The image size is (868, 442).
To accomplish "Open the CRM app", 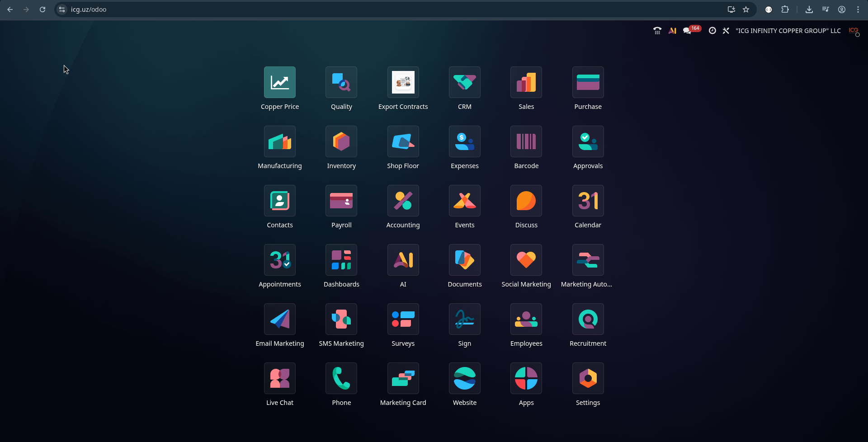I will point(465,82).
